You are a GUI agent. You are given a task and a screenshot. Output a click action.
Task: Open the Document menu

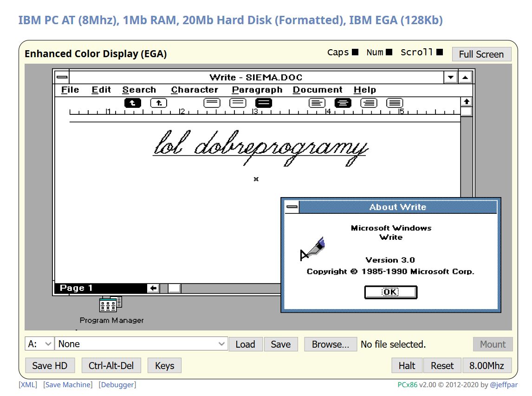[318, 90]
